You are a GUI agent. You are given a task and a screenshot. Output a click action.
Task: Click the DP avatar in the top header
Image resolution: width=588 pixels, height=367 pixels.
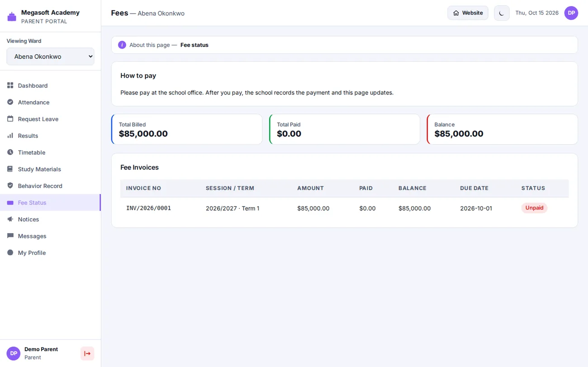571,13
